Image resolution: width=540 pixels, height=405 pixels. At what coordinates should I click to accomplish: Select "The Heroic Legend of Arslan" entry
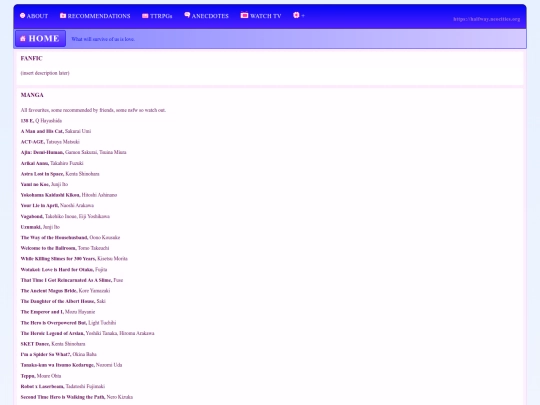click(x=87, y=333)
